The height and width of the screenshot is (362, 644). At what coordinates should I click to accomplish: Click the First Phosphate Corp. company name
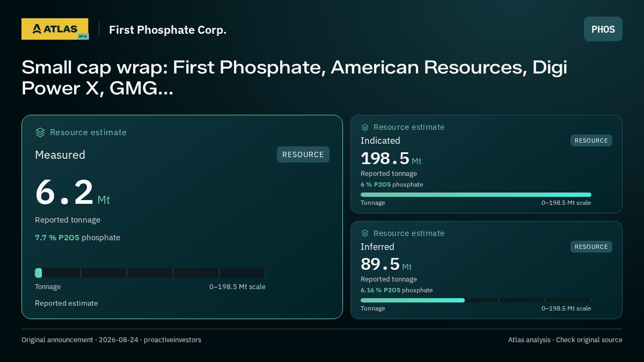click(x=167, y=30)
